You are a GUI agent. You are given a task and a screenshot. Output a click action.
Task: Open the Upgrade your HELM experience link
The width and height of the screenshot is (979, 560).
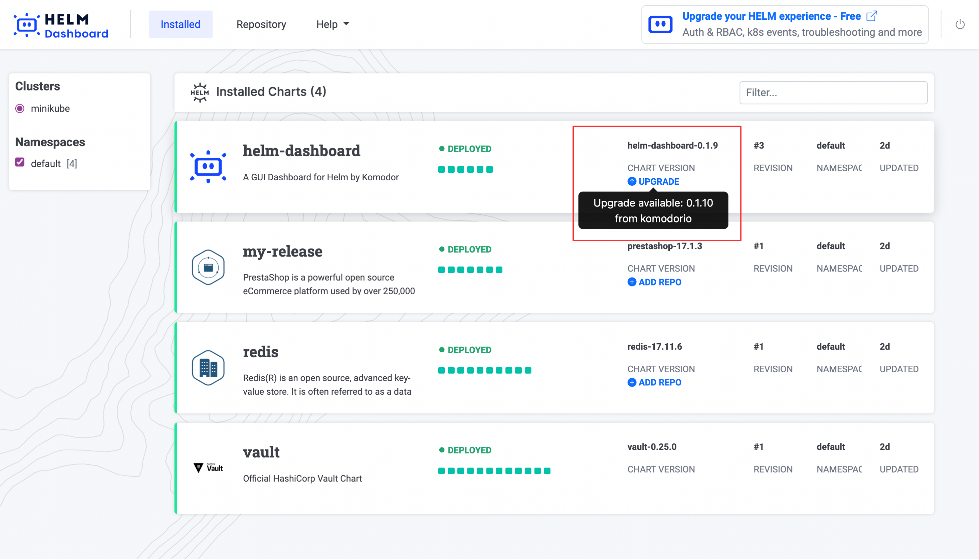pos(771,16)
